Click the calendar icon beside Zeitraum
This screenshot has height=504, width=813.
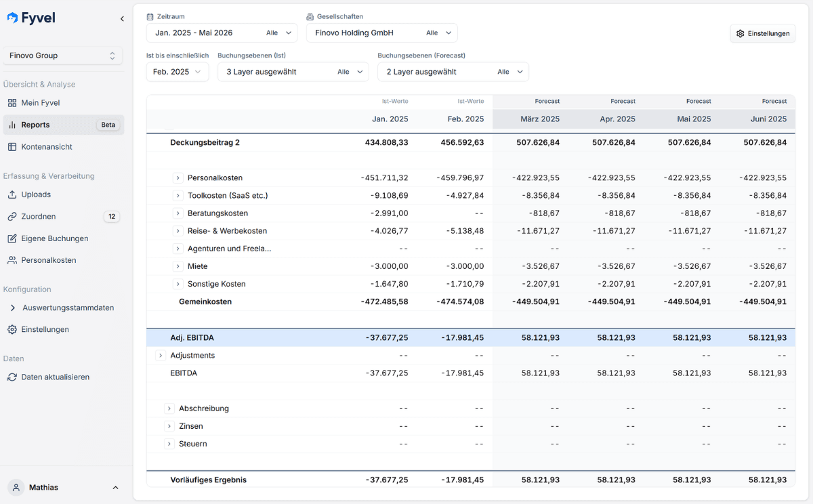150,16
